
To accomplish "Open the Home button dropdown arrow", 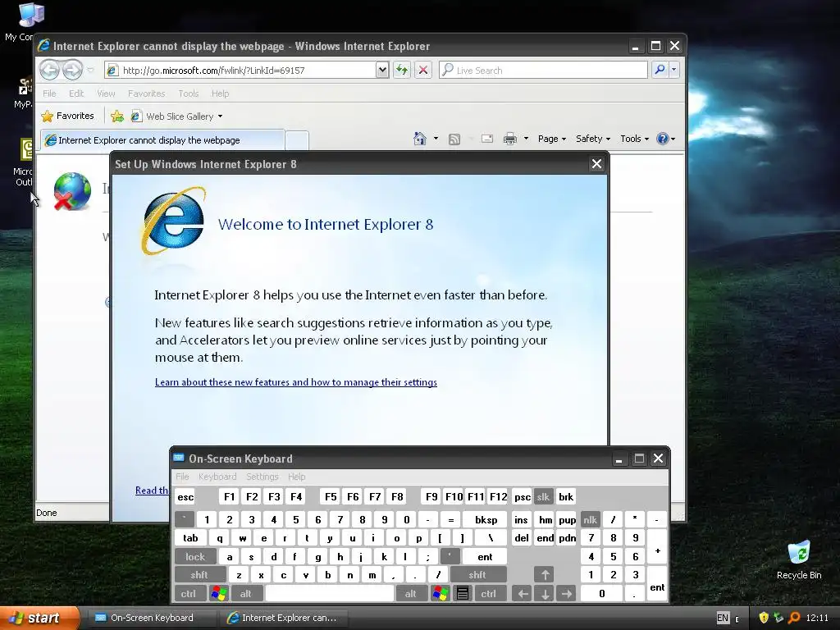I will point(436,139).
